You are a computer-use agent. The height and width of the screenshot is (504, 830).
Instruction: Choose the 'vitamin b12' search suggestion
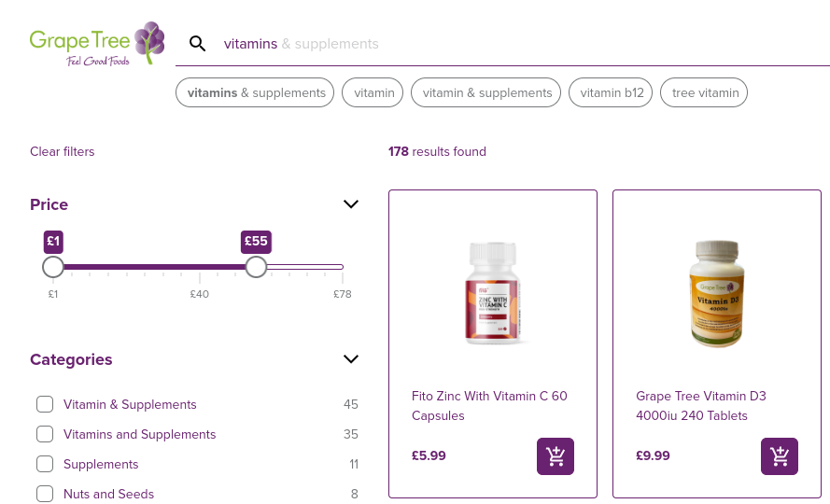click(x=612, y=92)
